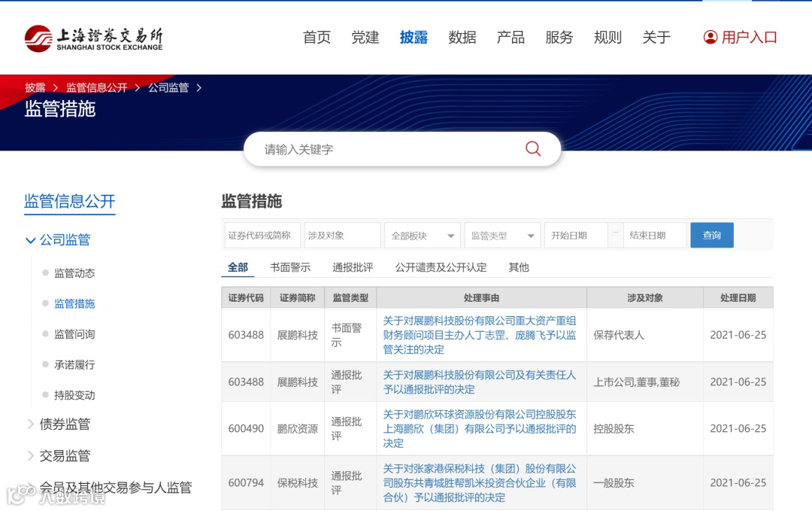Focus the 证券代码或简称 input field
Viewport: 812px width, 511px height.
coord(262,236)
